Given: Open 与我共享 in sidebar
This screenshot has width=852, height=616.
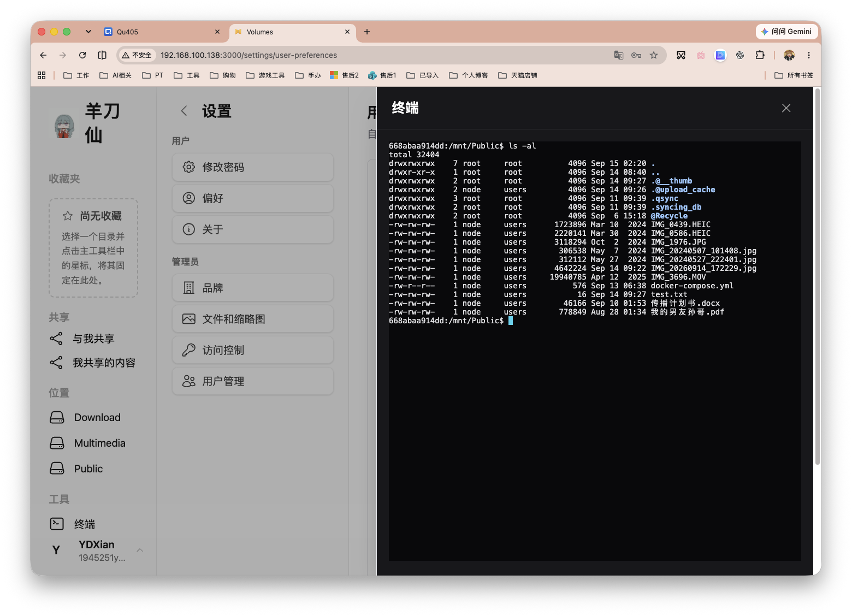Looking at the screenshot, I should pos(93,339).
